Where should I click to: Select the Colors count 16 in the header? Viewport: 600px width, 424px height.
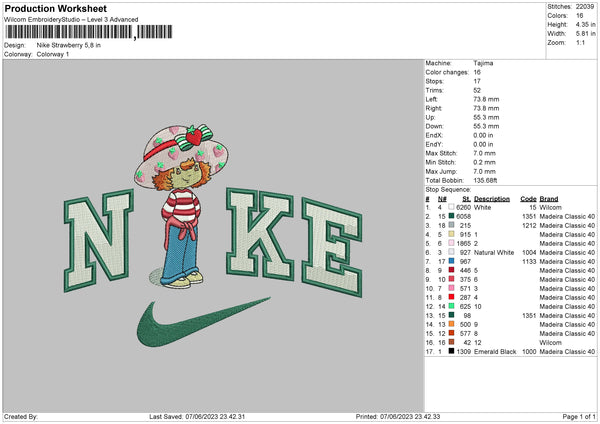point(579,16)
